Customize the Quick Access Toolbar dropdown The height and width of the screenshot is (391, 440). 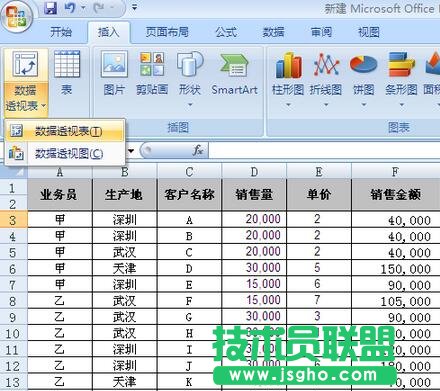(x=134, y=7)
